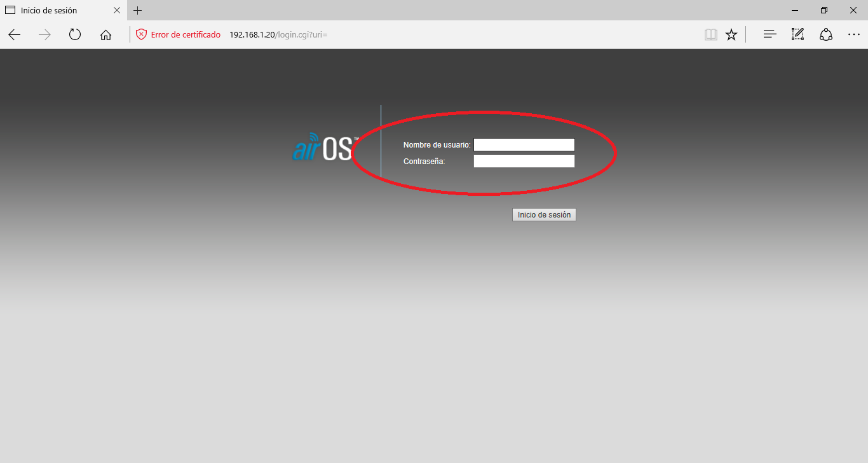Open a new tab with plus
The width and height of the screenshot is (868, 463).
(138, 10)
